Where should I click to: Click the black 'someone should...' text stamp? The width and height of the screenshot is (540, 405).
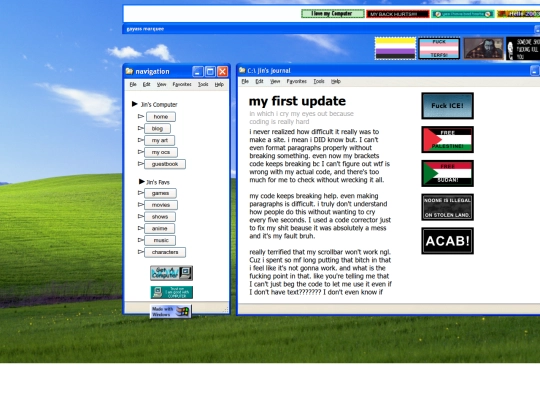(523, 48)
